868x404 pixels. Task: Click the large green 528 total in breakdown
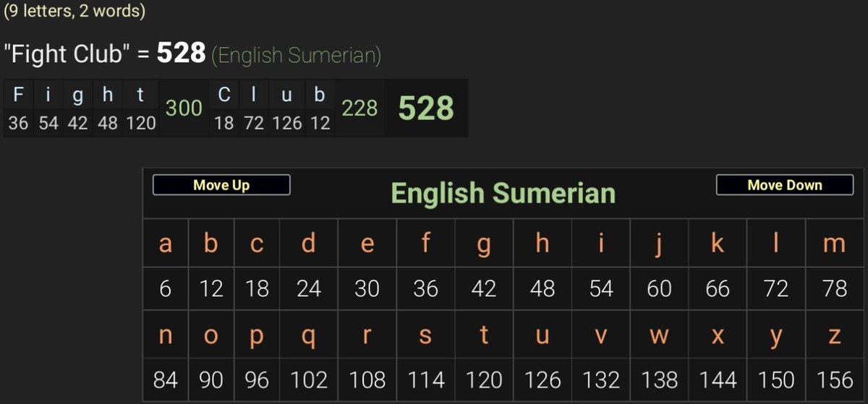click(x=426, y=108)
